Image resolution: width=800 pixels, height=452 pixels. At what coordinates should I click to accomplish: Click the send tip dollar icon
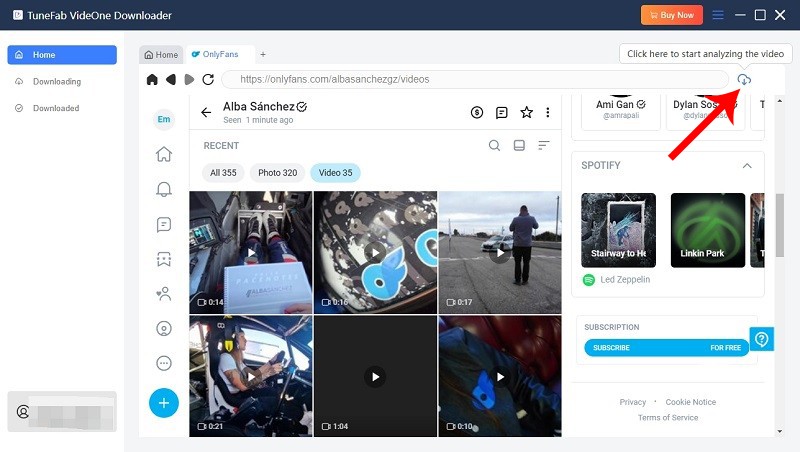(477, 112)
